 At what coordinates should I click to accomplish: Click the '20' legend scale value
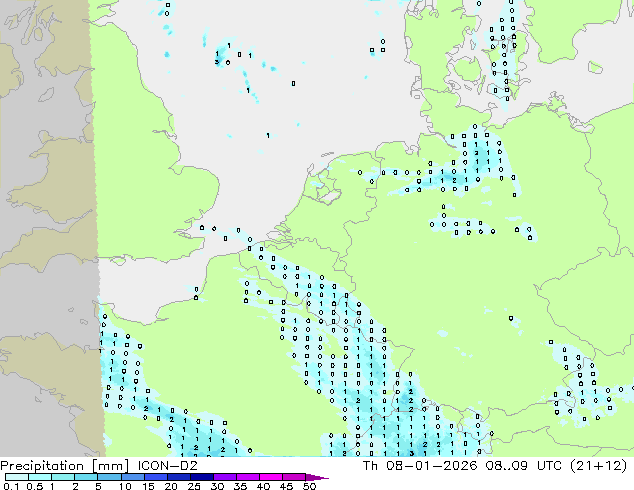(x=171, y=486)
